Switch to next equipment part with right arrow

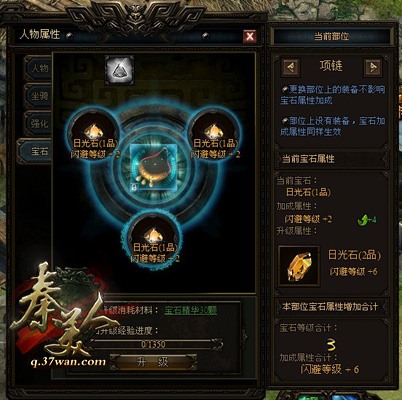[x=373, y=67]
